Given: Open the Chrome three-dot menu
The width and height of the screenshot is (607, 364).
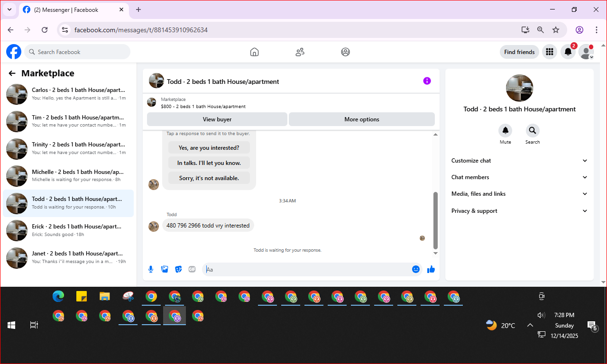Looking at the screenshot, I should (597, 30).
